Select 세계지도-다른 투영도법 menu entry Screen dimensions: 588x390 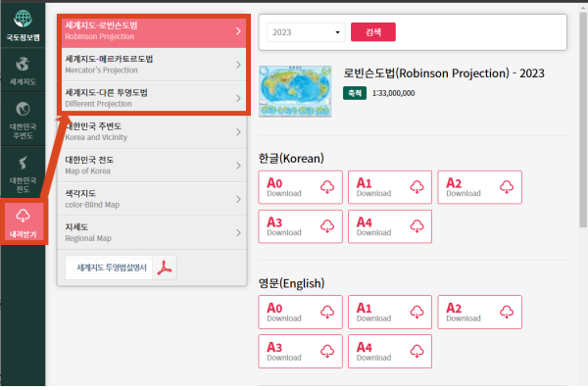154,98
